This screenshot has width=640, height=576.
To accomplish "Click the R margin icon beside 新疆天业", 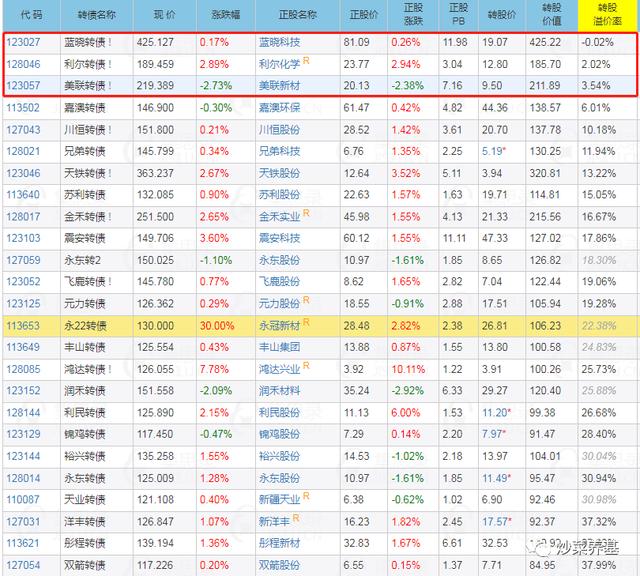I will tap(306, 496).
